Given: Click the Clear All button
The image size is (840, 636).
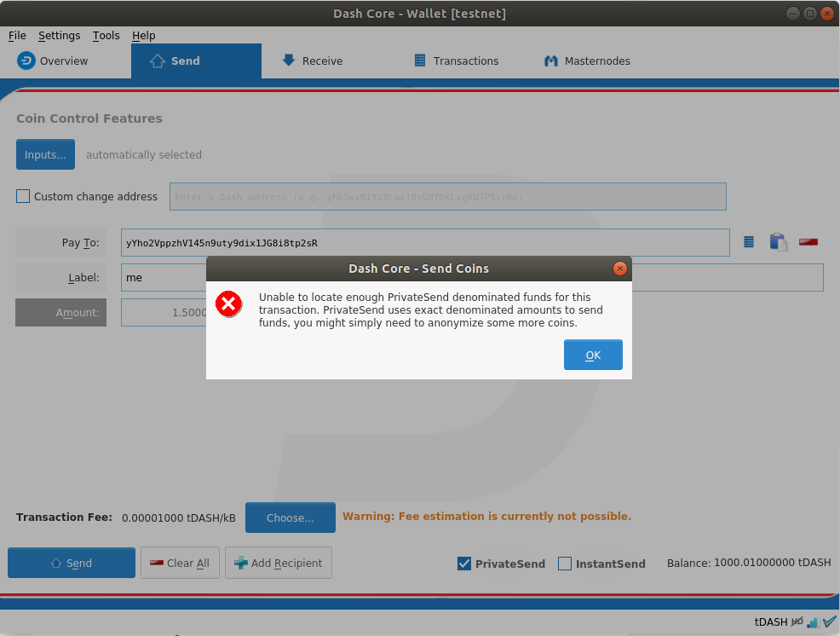Looking at the screenshot, I should pos(180,563).
